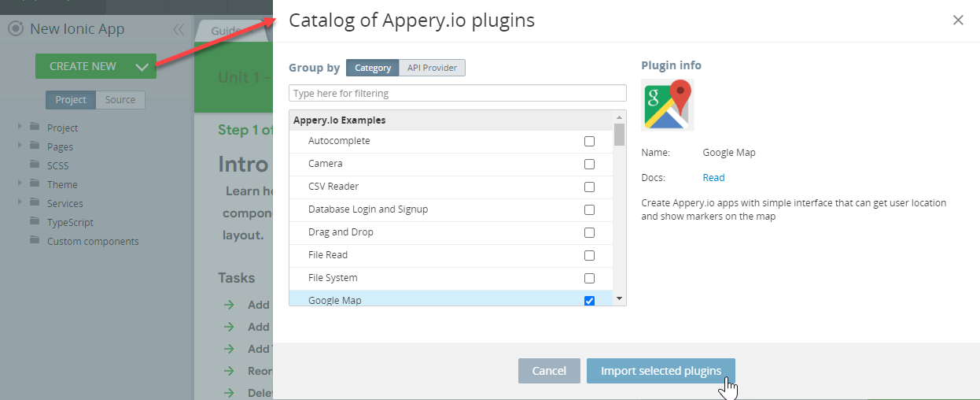Check the Autocomplete plugin checkbox
Viewport: 980px width, 400px height.
coord(589,142)
